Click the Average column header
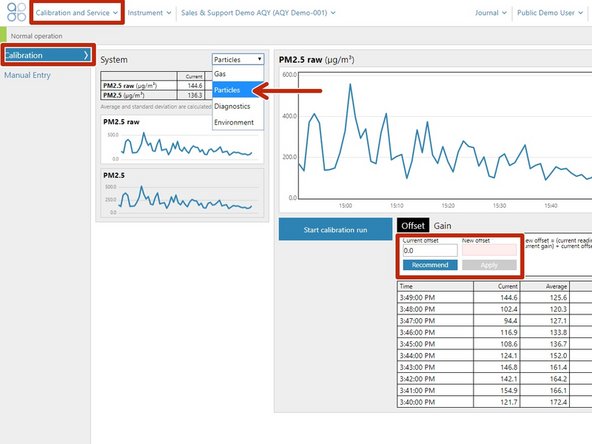This screenshot has height=444, width=592. [x=545, y=287]
